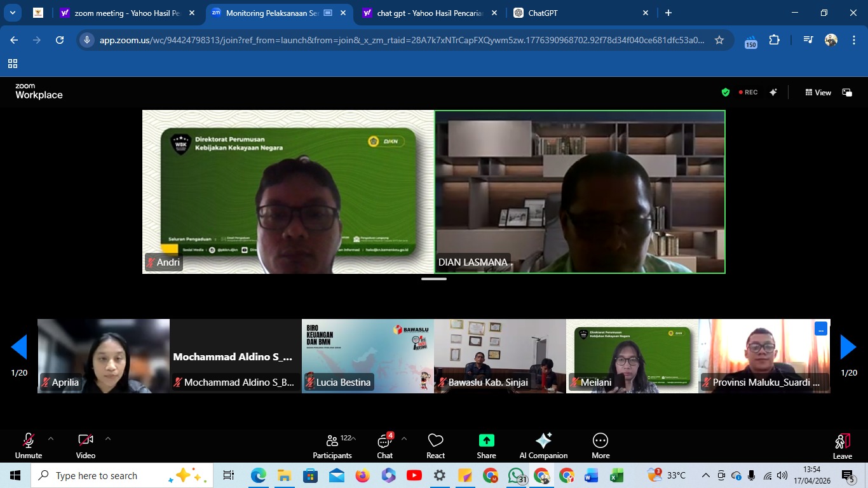Open AI Companion
The width and height of the screenshot is (868, 488).
[x=543, y=446]
